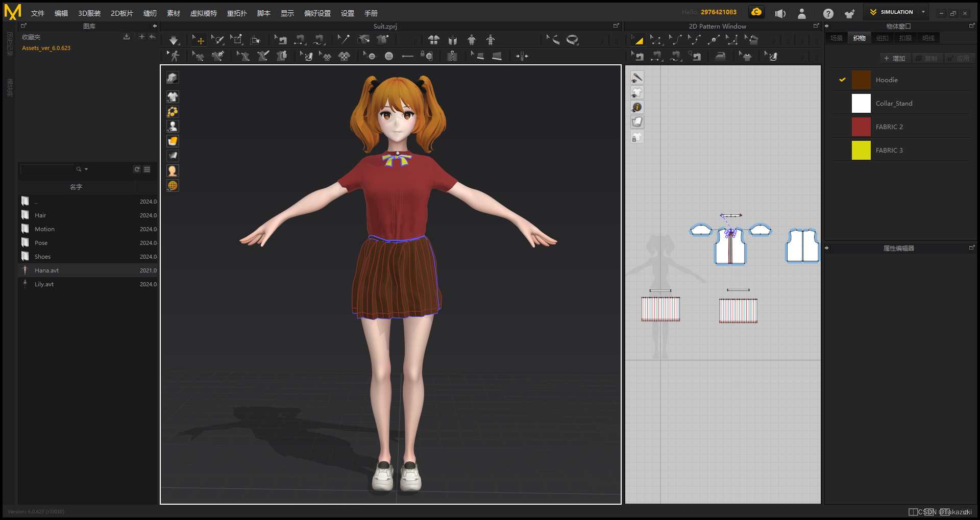The image size is (980, 520).
Task: Click the Simulate down-arrow tool
Action: point(174,40)
